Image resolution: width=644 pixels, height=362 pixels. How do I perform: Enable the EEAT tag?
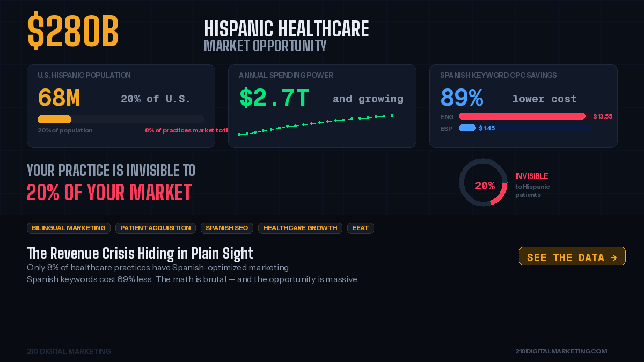(360, 228)
